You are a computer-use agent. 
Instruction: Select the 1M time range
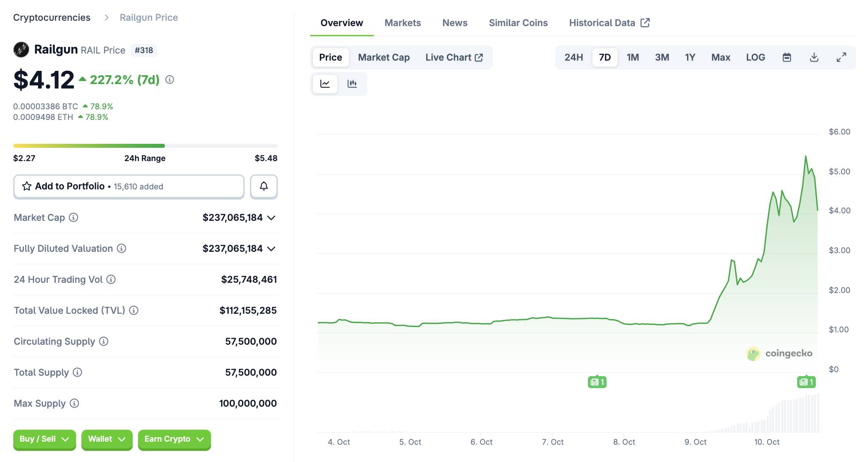tap(633, 58)
